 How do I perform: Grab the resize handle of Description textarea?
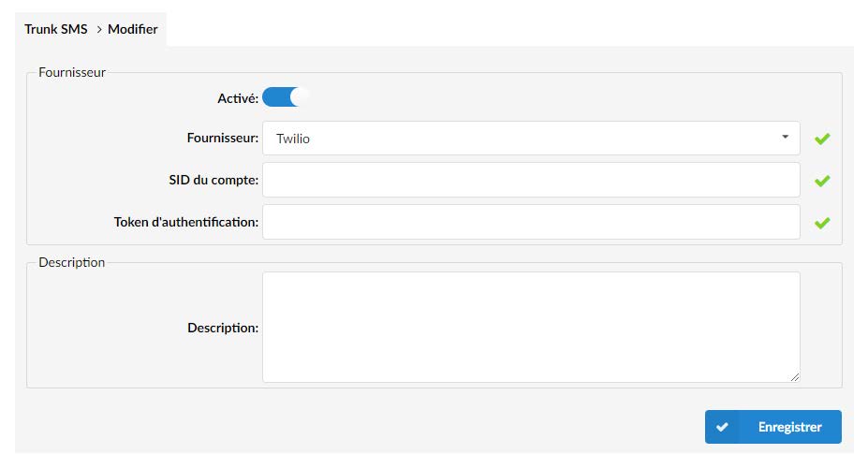point(794,377)
